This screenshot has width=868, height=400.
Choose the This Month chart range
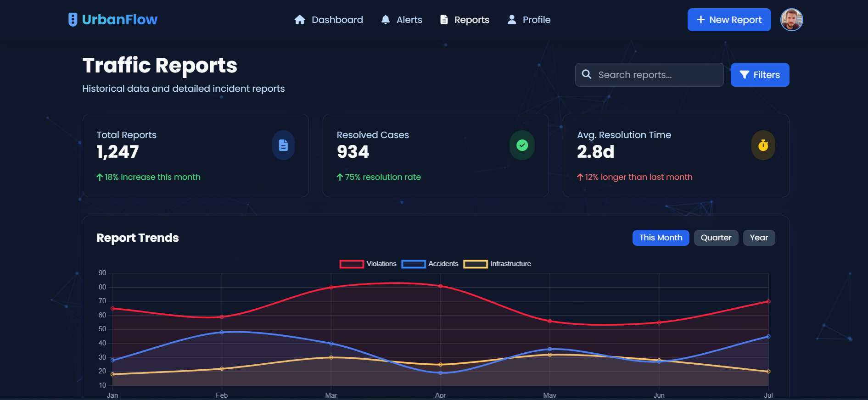[661, 238]
